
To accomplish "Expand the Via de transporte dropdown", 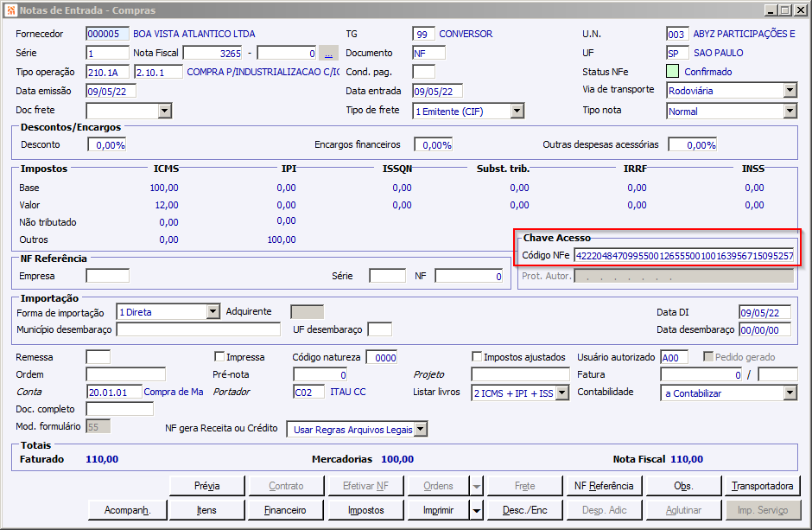I will tap(790, 91).
